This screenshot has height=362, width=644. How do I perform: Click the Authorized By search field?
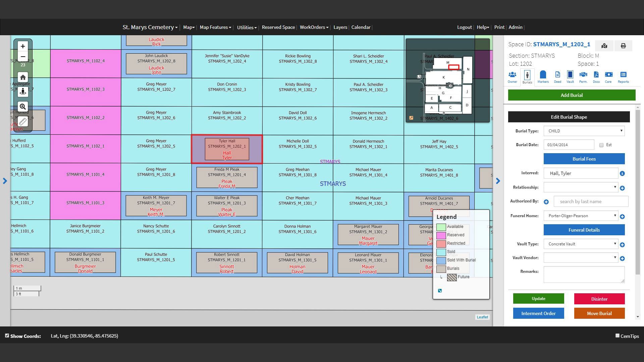[x=591, y=201]
